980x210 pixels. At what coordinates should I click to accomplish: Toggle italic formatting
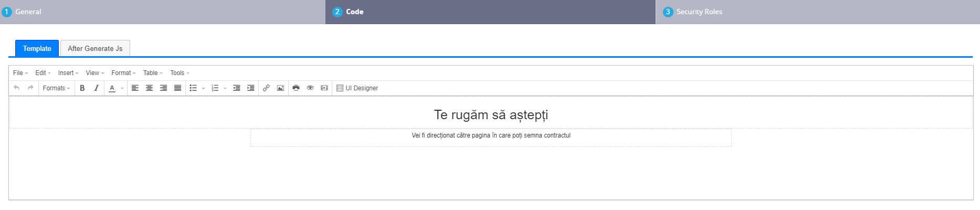coord(96,88)
